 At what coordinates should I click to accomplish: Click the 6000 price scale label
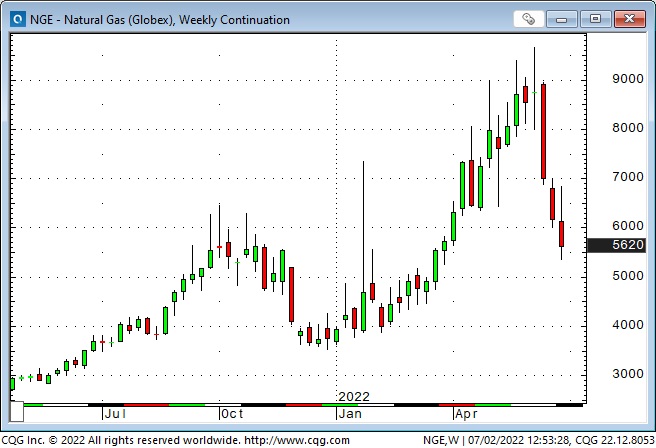628,226
